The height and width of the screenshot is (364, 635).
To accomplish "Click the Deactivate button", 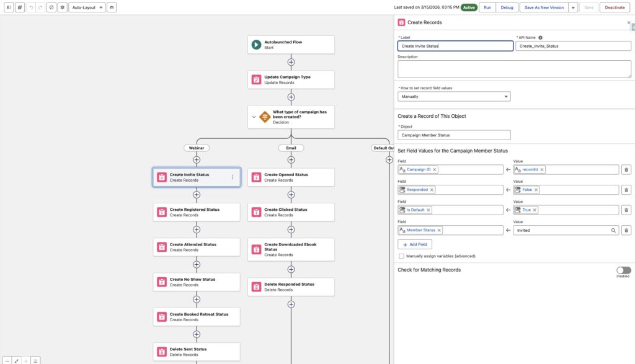I will (x=616, y=7).
